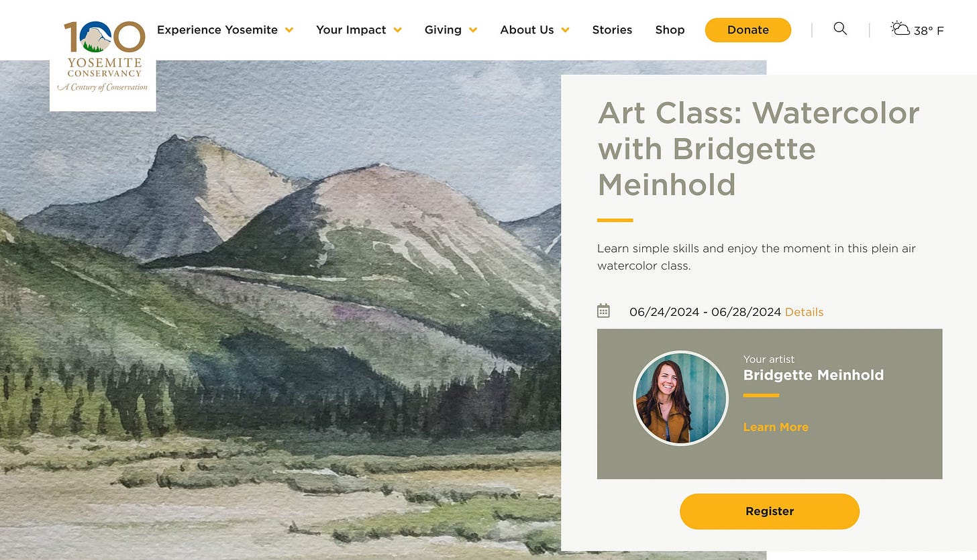Go to the Shop page

click(x=670, y=30)
